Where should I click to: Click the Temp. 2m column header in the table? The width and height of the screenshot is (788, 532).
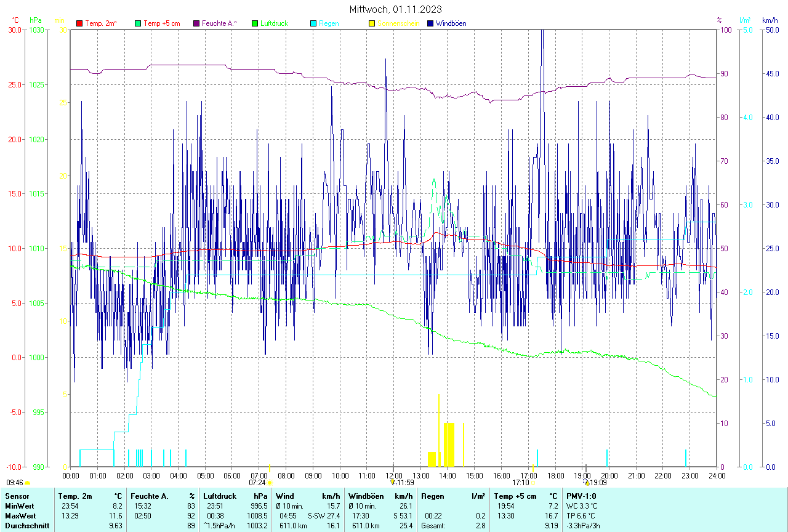pos(75,496)
